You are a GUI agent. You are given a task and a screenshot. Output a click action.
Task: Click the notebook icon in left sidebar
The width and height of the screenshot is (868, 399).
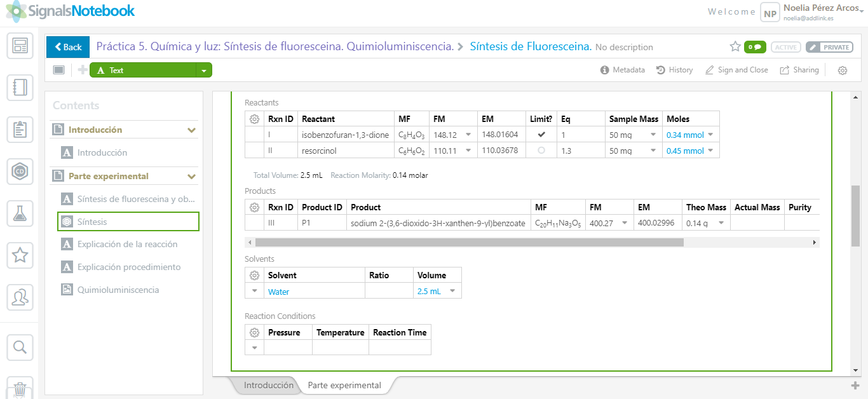(20, 88)
